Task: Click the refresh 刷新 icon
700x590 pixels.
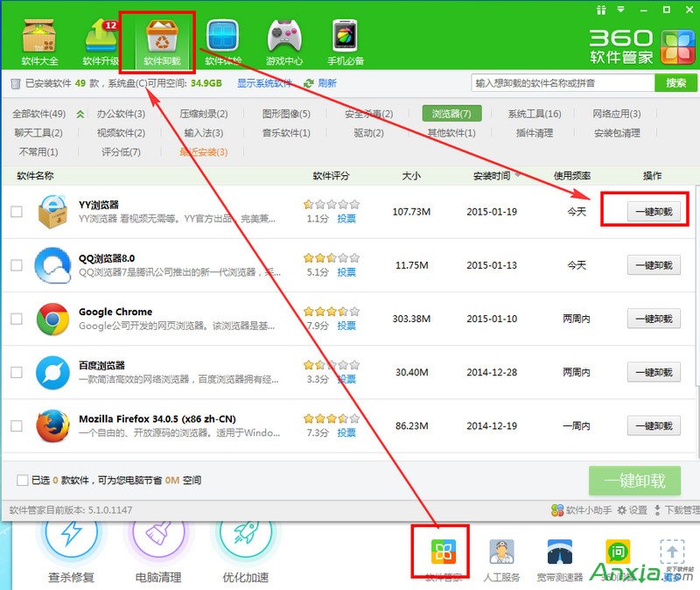Action: tap(309, 83)
